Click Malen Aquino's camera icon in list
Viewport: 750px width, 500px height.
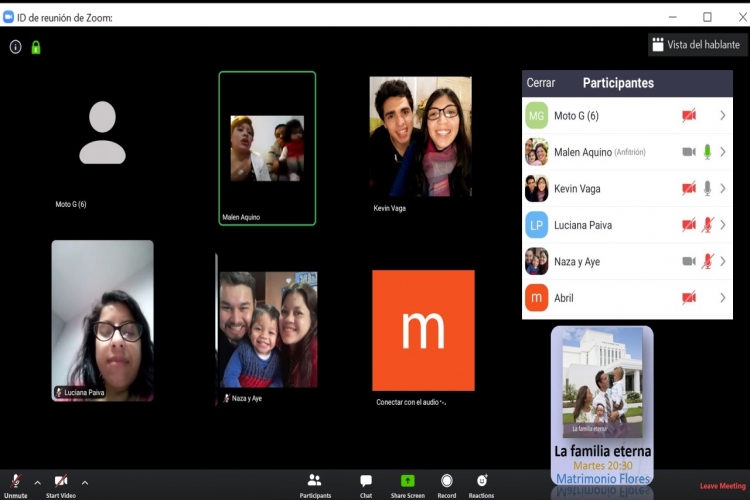[689, 152]
